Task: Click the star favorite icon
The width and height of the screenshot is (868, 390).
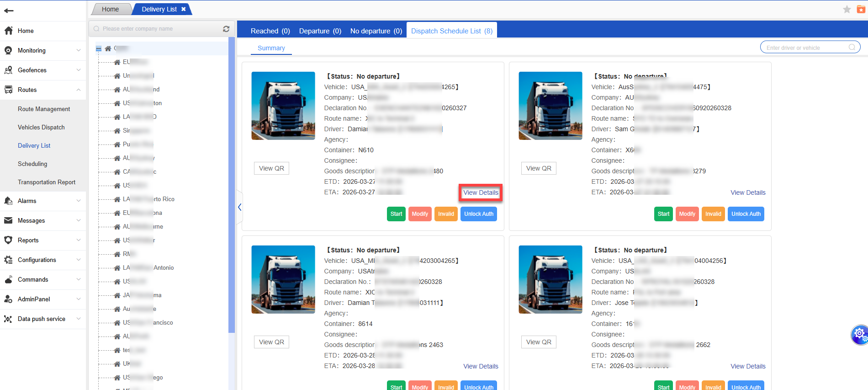Action: click(847, 10)
